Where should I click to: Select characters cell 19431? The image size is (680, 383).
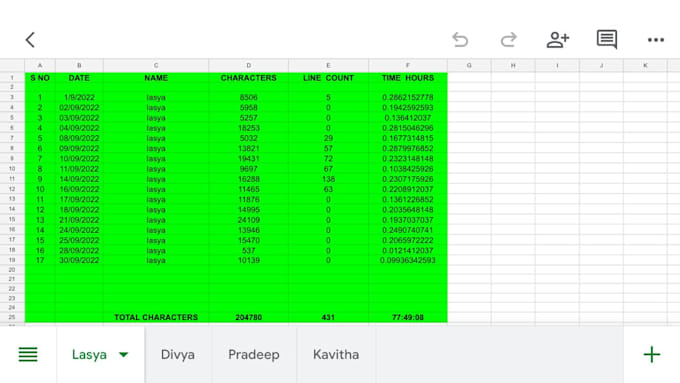point(248,159)
